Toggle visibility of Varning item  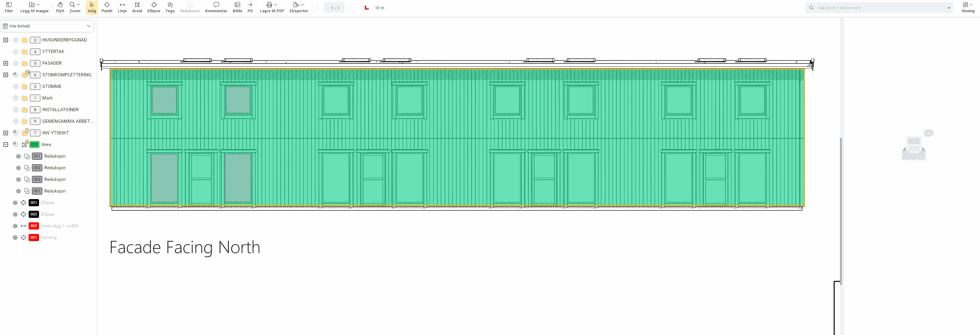point(15,238)
